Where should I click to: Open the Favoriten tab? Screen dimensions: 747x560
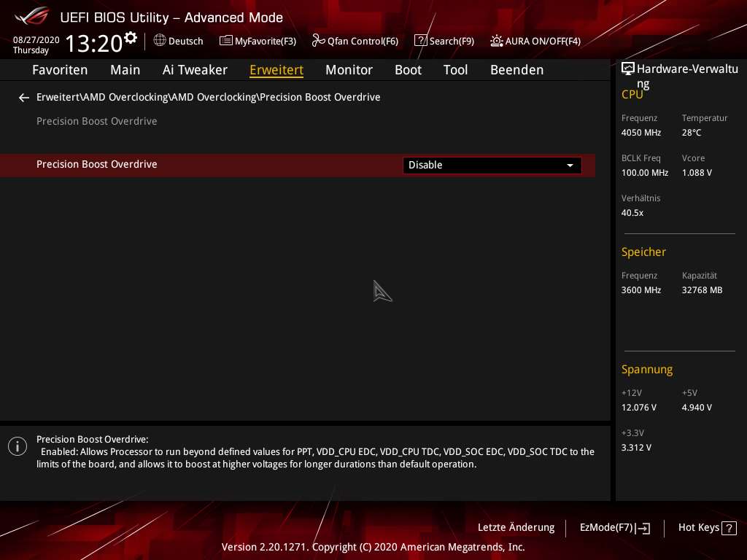(60, 70)
